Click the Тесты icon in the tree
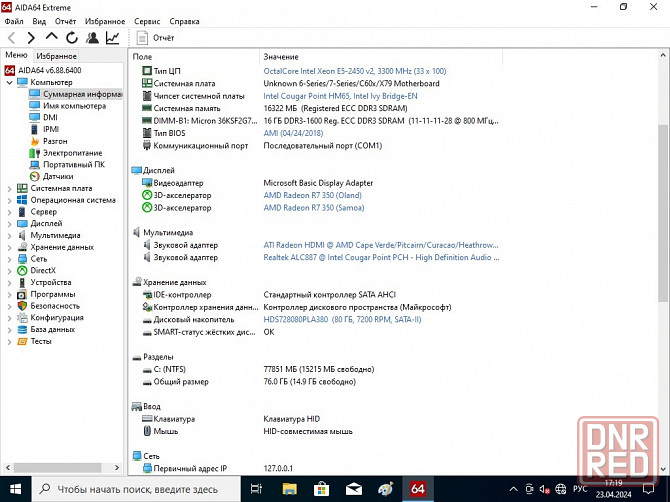This screenshot has height=502, width=670. pos(22,341)
